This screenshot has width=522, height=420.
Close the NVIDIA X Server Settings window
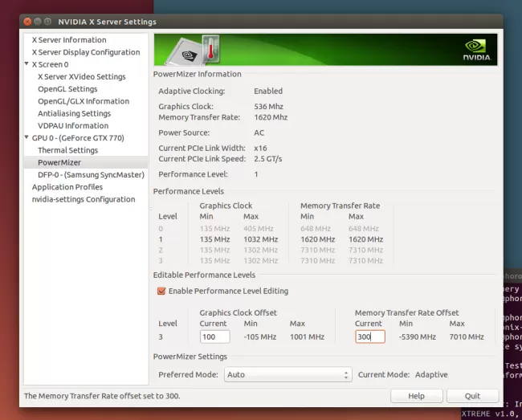pyautogui.click(x=28, y=22)
